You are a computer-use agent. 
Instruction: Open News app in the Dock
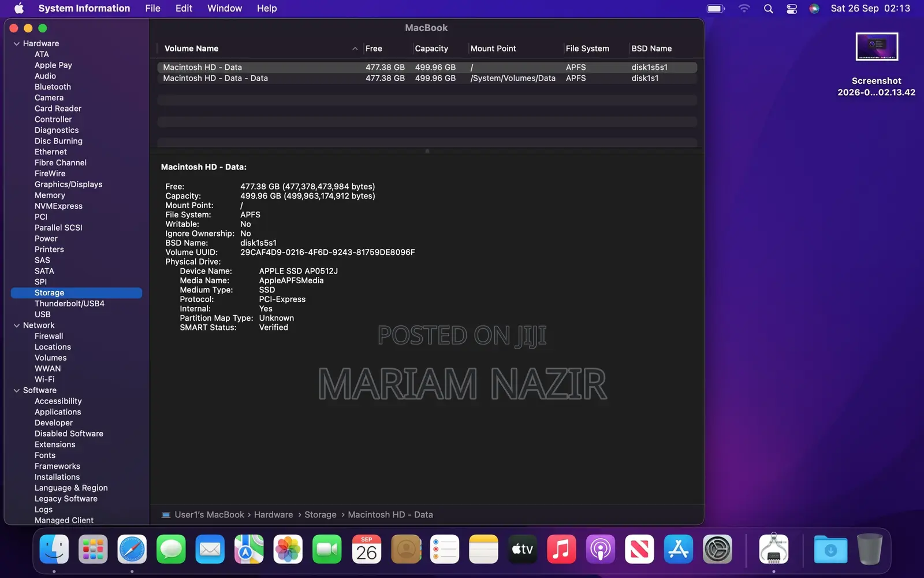[639, 549]
